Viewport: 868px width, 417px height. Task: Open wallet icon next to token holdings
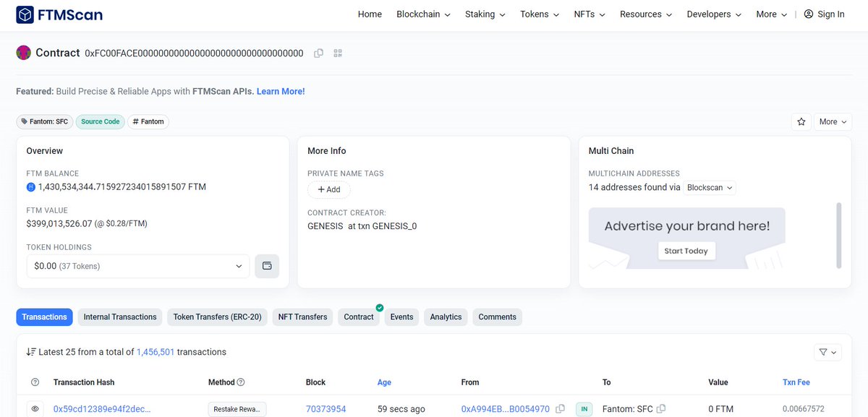[267, 266]
